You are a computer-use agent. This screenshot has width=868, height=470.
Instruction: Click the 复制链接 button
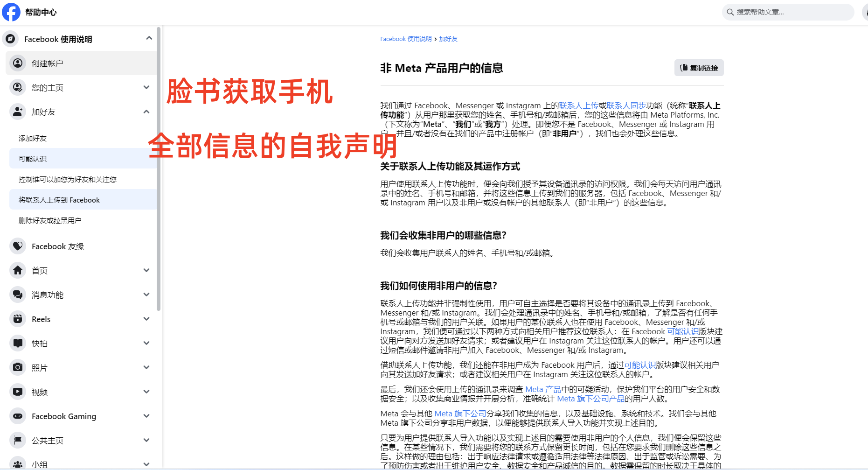[699, 68]
